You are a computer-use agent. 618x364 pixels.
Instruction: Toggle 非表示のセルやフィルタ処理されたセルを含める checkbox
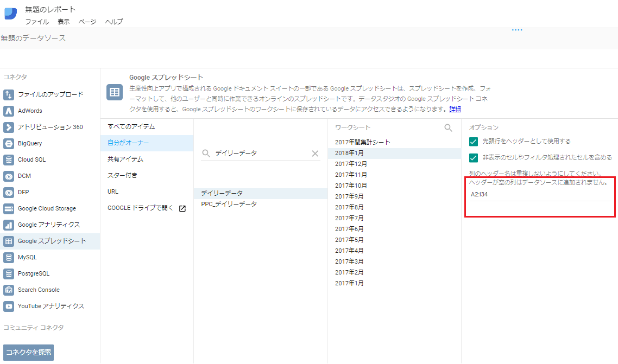(x=474, y=158)
